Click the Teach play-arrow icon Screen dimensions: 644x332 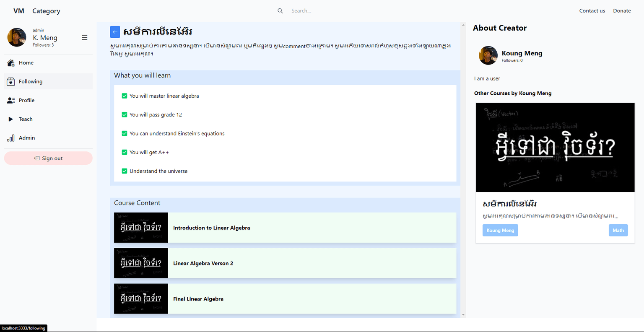[11, 119]
